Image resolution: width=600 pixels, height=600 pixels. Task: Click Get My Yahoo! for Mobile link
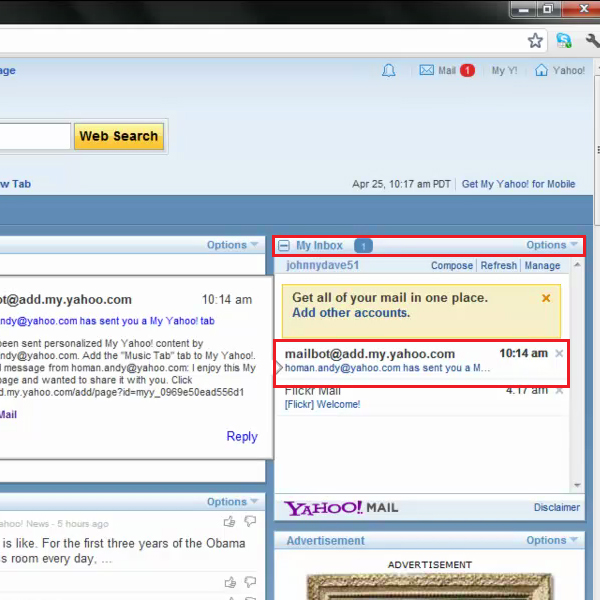(518, 184)
